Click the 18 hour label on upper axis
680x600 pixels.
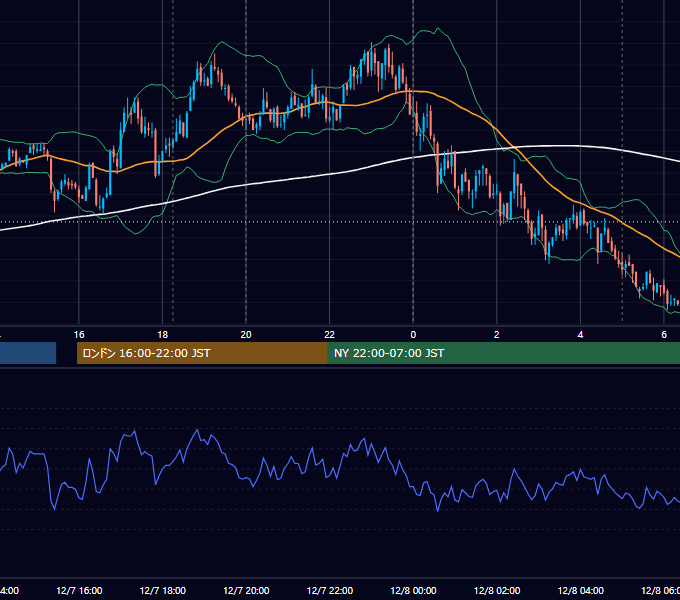click(x=162, y=335)
